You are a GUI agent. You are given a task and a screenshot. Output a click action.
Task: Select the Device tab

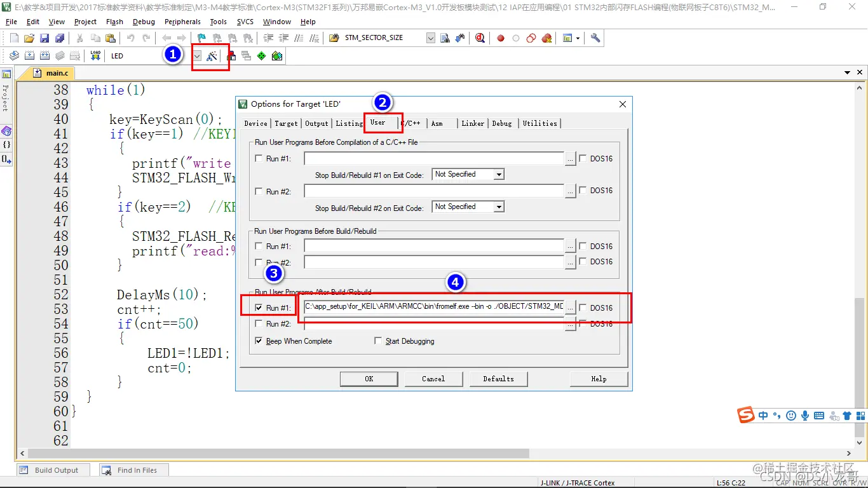(255, 123)
